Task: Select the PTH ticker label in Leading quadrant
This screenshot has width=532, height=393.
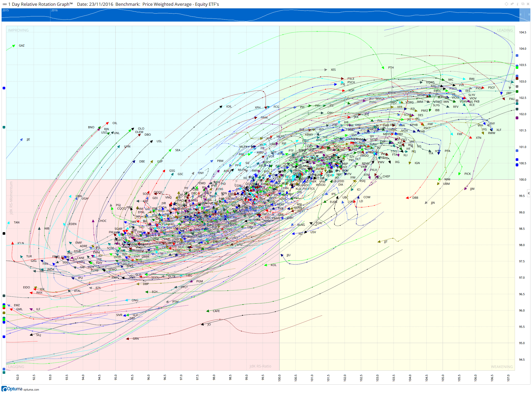Action: point(391,68)
